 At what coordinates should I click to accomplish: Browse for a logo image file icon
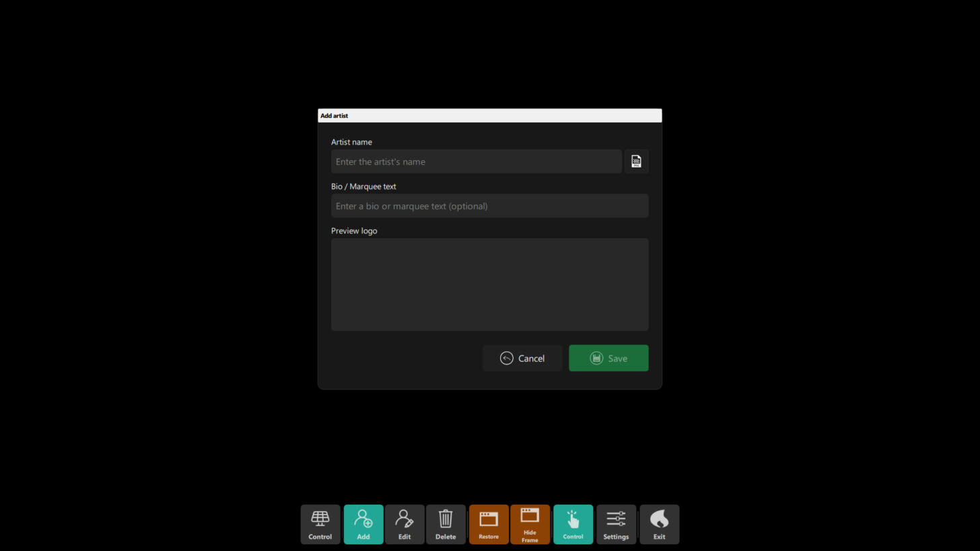pyautogui.click(x=636, y=161)
